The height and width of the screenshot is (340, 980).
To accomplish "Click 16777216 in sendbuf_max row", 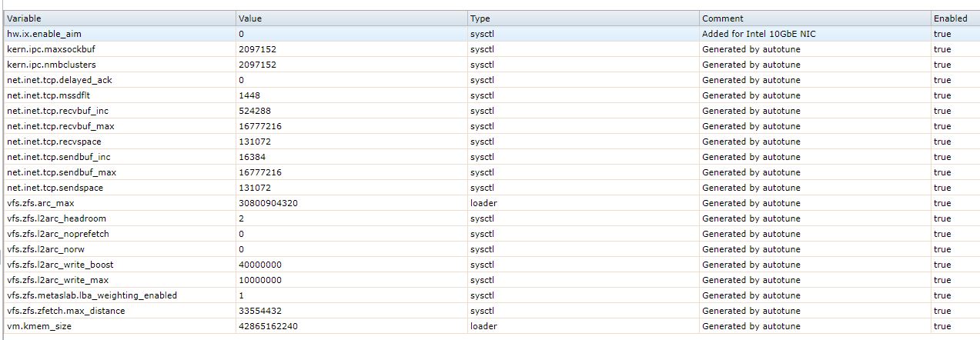I will point(260,172).
